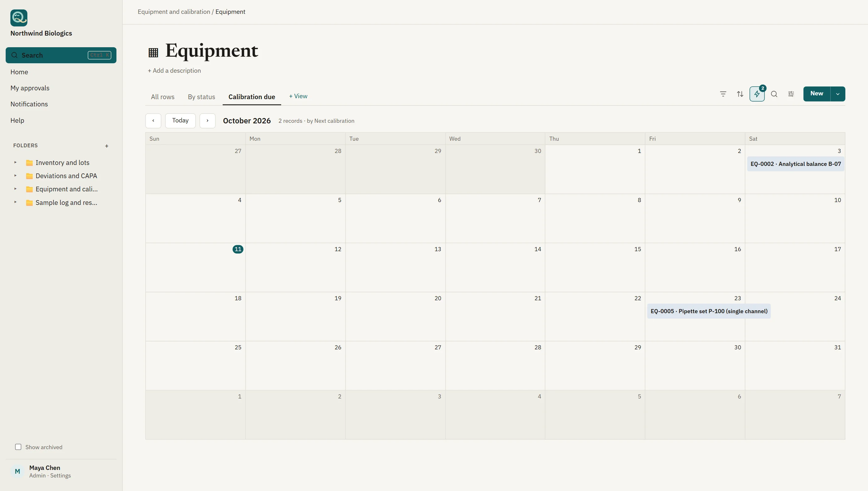Go to Home in the sidebar
This screenshot has height=491, width=868.
(19, 72)
